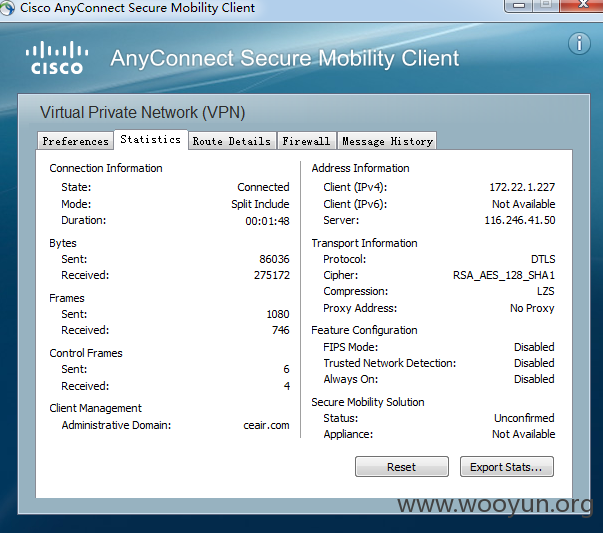Click the info icon in the header
This screenshot has height=533, width=603.
pyautogui.click(x=579, y=43)
